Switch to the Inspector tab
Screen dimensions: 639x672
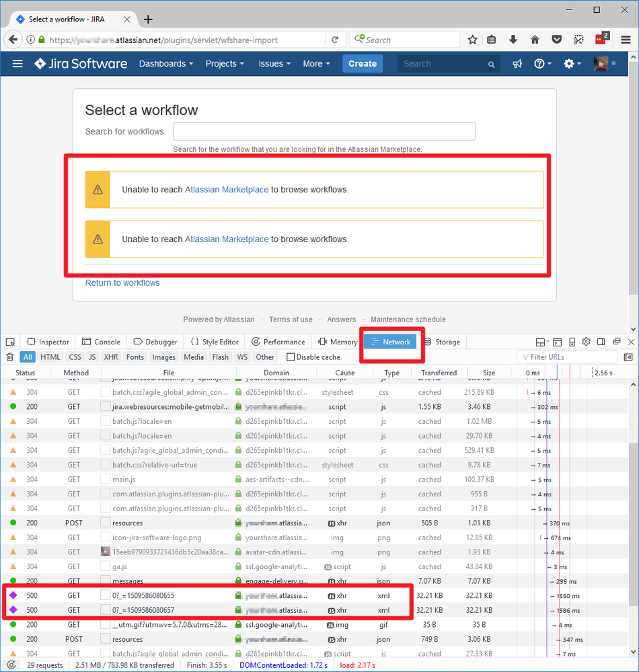[x=48, y=342]
